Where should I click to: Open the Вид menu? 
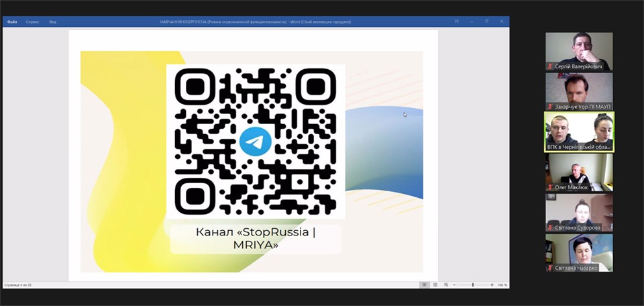point(52,21)
